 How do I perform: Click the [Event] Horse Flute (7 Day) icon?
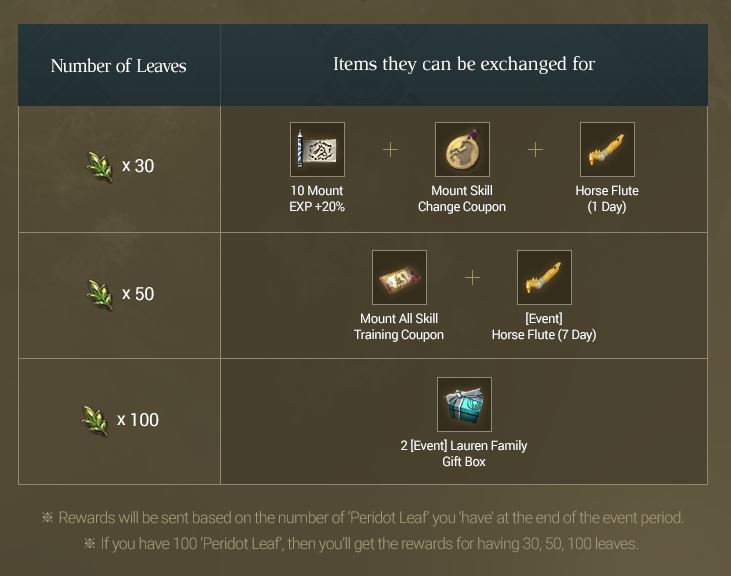click(544, 278)
